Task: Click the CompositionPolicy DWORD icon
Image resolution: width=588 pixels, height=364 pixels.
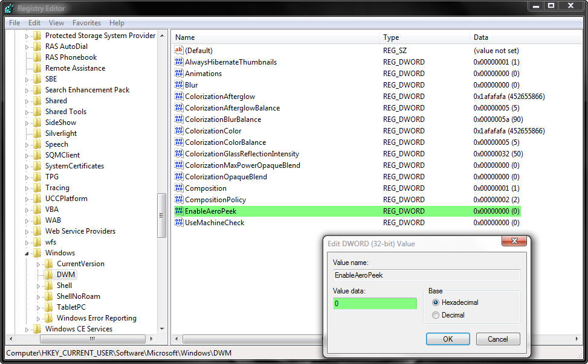Action: point(179,200)
